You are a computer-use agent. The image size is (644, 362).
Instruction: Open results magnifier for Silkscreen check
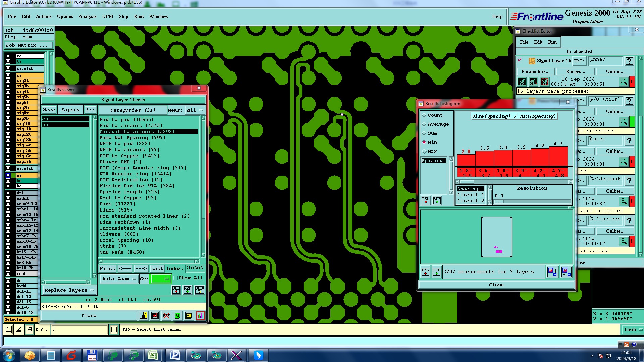(x=624, y=241)
